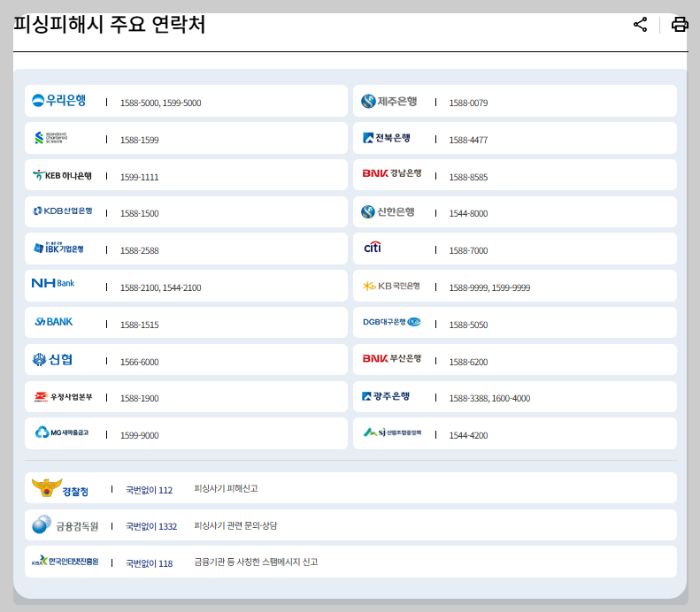Click the print icon
This screenshot has width=700, height=612.
[680, 25]
